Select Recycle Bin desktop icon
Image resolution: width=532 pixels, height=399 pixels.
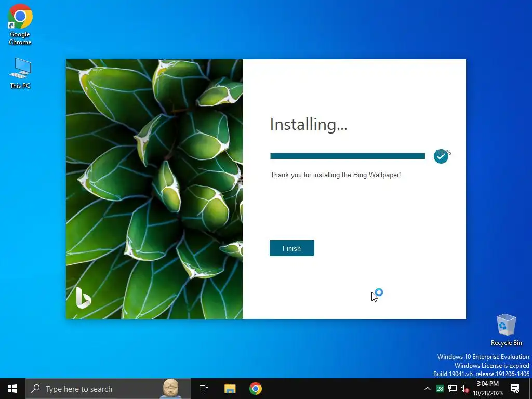(506, 330)
